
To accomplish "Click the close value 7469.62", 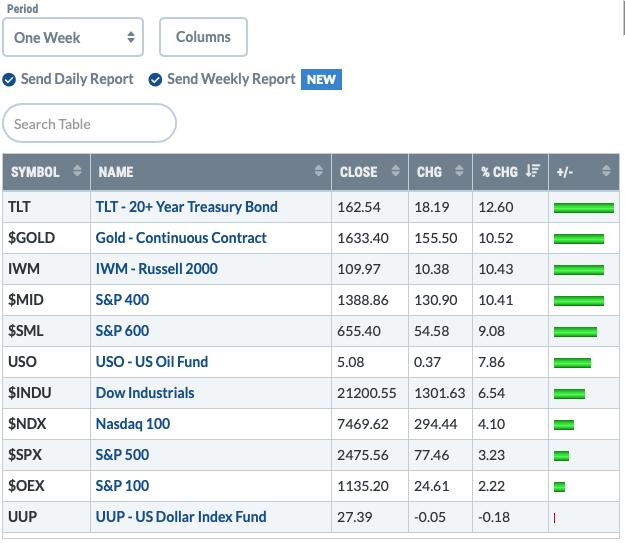I will [363, 424].
